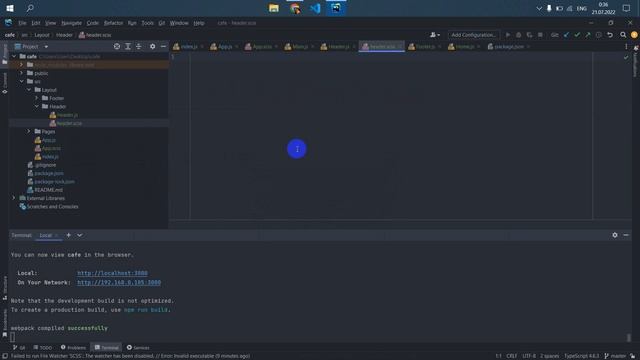Switch to index.js editor tab
This screenshot has height=360, width=640.
point(188,47)
